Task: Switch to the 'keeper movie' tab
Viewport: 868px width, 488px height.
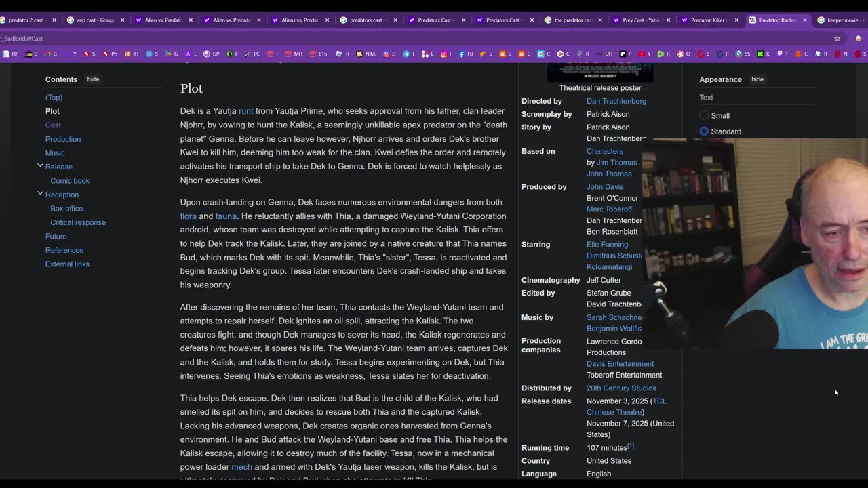Action: [840, 20]
